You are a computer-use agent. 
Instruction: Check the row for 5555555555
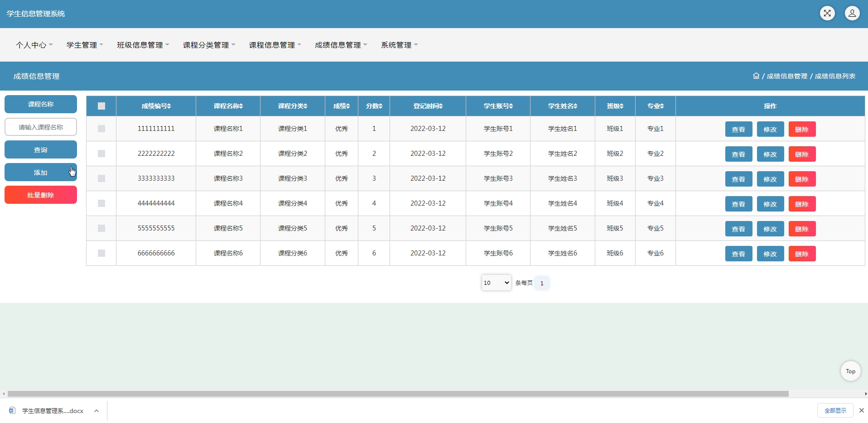(x=101, y=228)
